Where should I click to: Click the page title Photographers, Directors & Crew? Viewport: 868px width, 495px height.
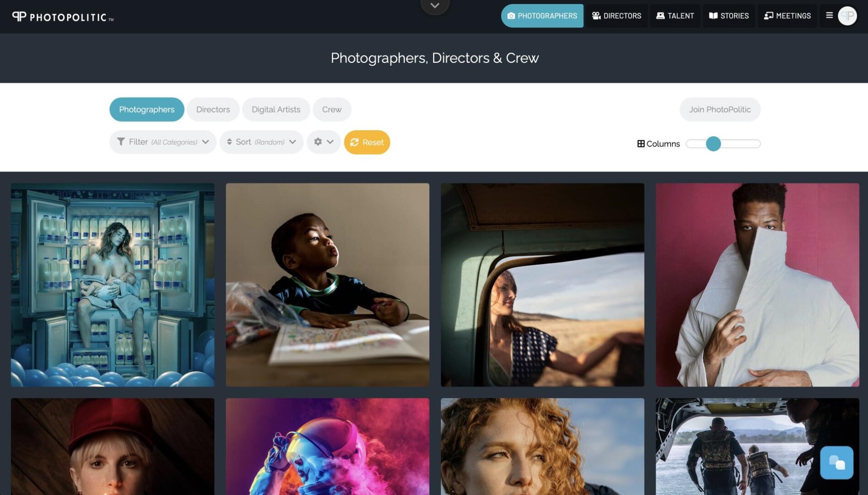[x=434, y=58]
